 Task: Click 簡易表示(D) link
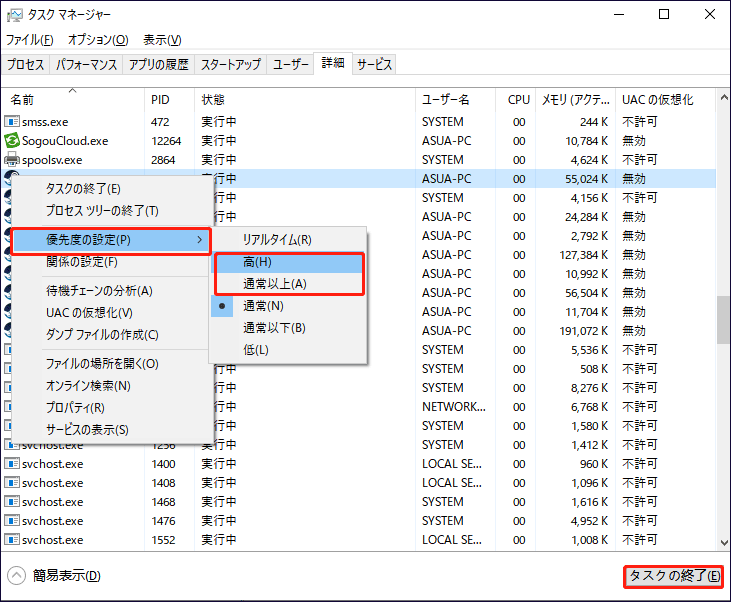tap(66, 576)
